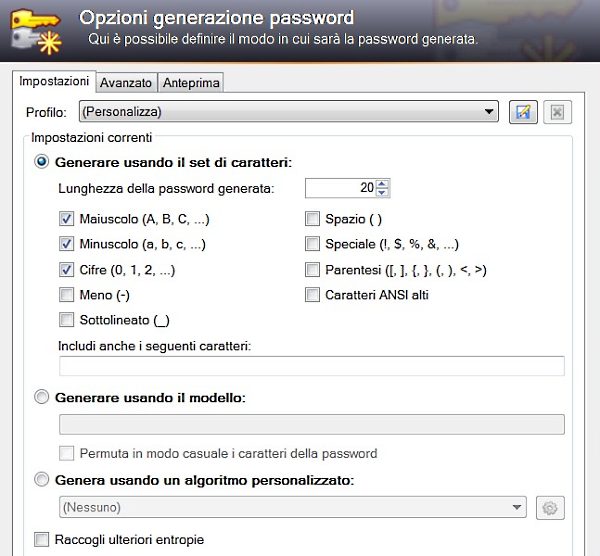Click the key icon in header

coord(33,29)
